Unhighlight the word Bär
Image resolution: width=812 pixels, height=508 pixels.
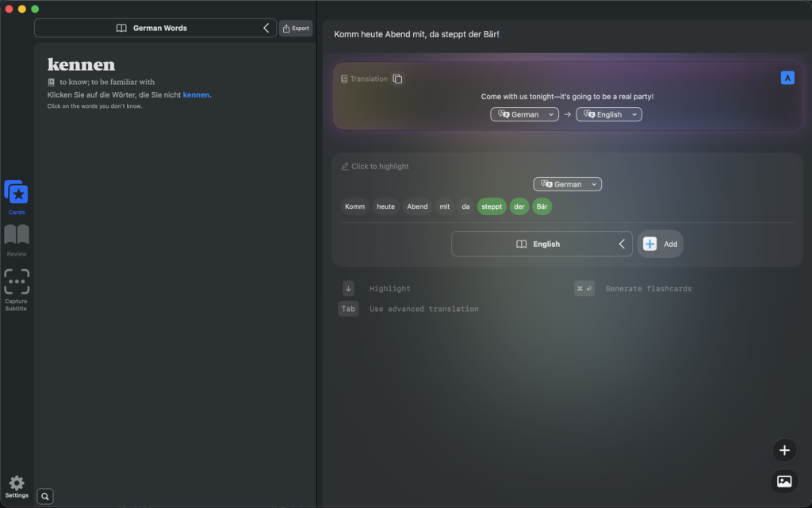[542, 207]
